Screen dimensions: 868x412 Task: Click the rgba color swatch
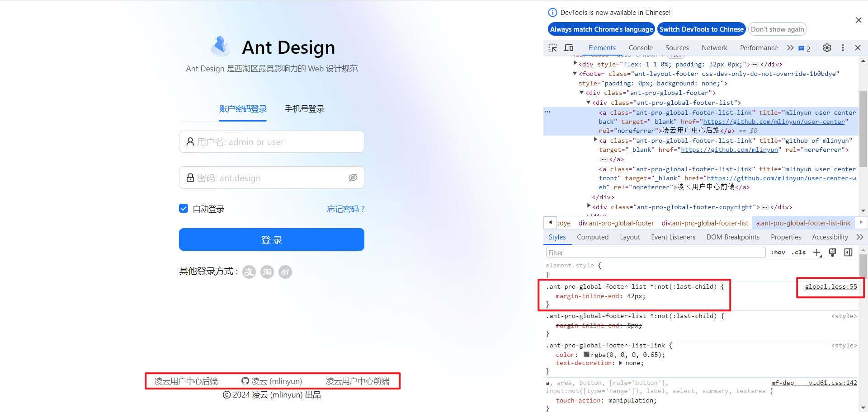(x=586, y=355)
